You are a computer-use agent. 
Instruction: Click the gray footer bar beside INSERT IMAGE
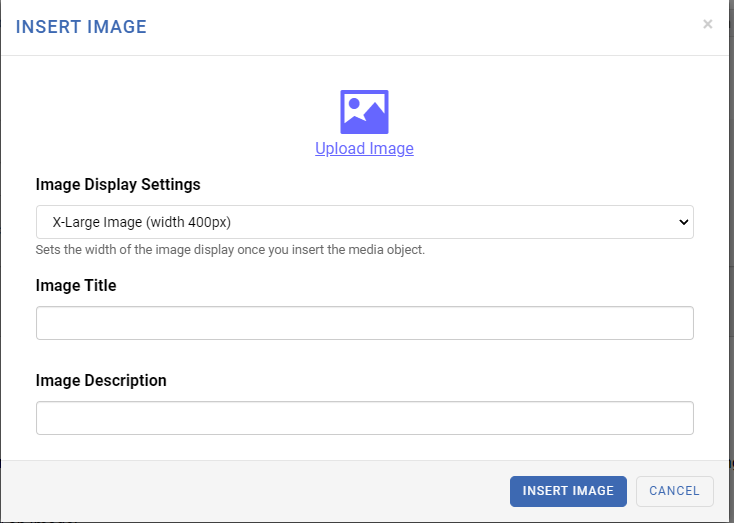(255, 491)
